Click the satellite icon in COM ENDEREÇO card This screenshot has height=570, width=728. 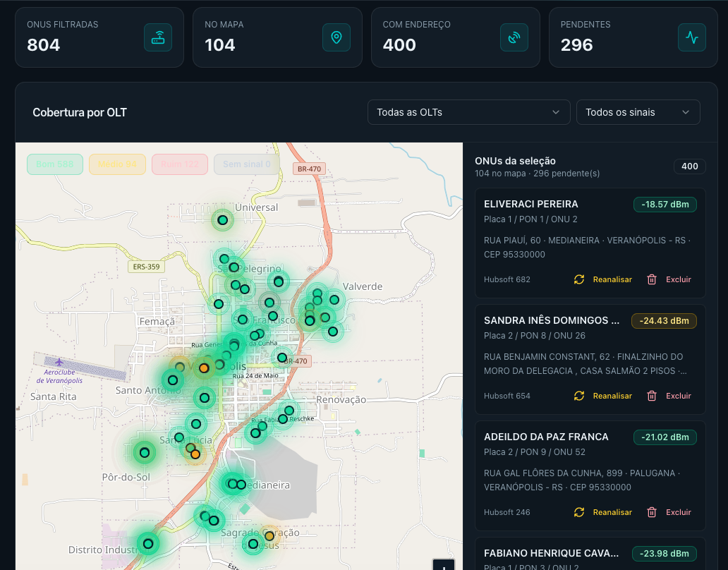[x=514, y=37]
